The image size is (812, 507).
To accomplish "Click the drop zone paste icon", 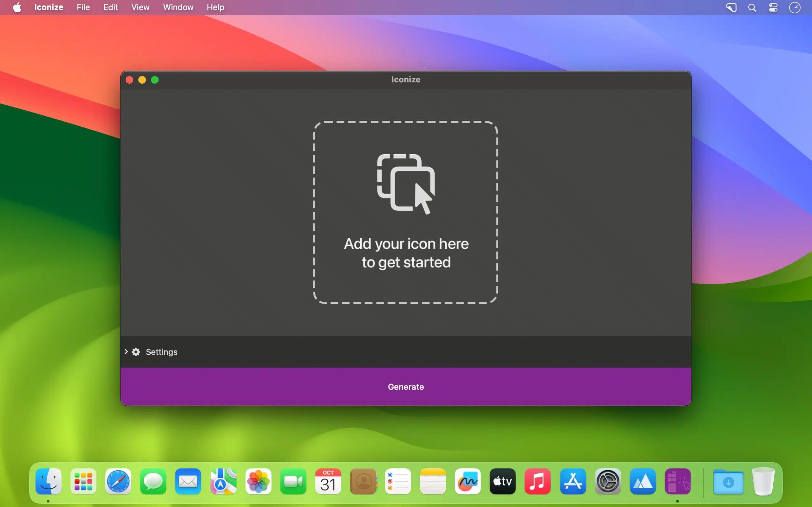I will pyautogui.click(x=406, y=183).
